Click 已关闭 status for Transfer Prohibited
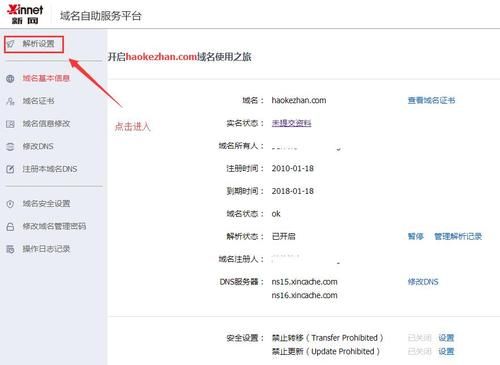 click(420, 338)
